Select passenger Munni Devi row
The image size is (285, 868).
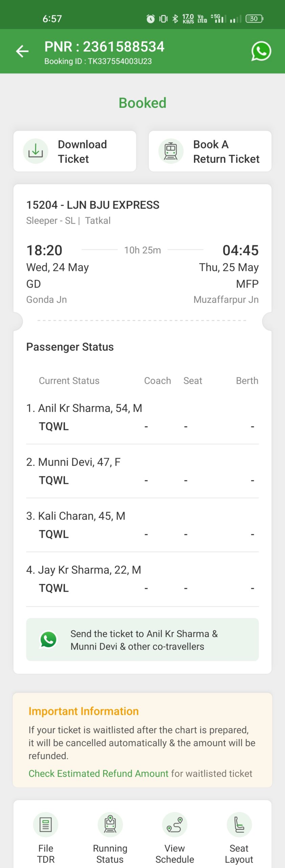[142, 471]
